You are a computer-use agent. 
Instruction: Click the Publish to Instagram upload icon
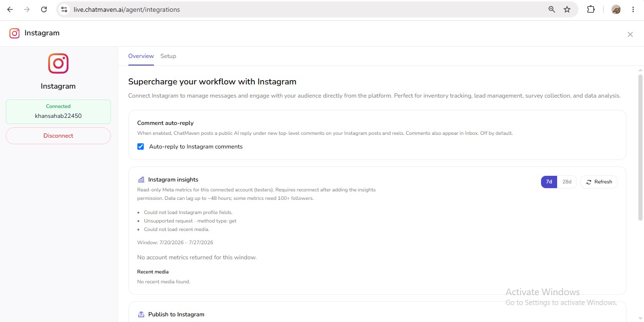click(x=141, y=314)
